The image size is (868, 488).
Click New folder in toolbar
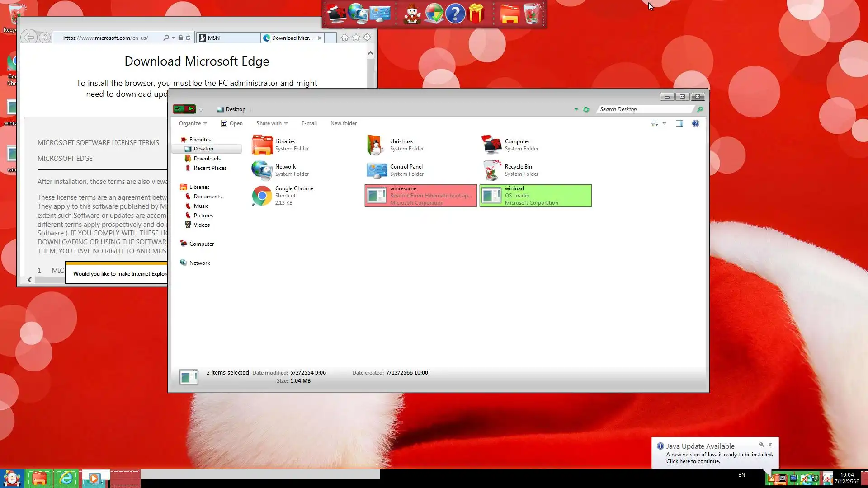pos(343,123)
